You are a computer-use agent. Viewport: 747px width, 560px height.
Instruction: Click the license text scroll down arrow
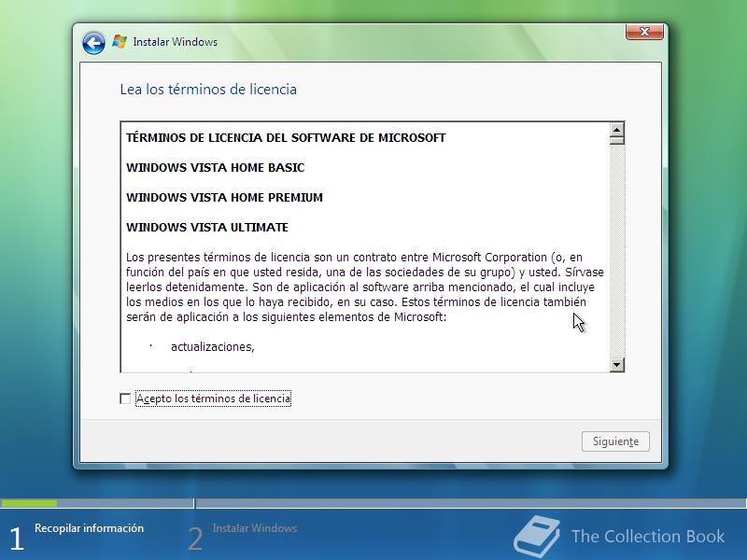617,365
